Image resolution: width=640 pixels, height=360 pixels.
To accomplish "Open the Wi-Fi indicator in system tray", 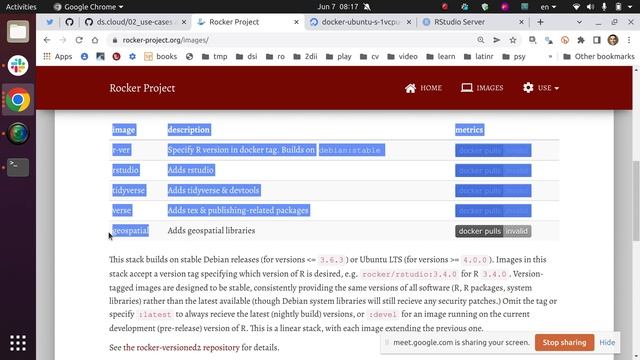I will 576,7.
